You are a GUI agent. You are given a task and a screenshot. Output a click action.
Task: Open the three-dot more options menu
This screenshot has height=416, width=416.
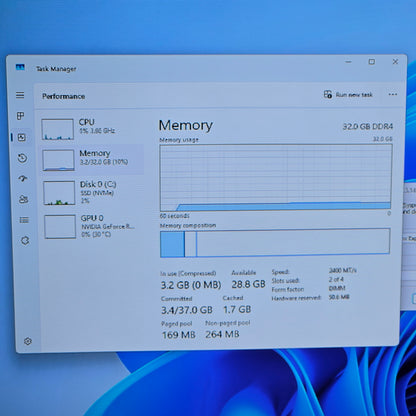click(393, 94)
